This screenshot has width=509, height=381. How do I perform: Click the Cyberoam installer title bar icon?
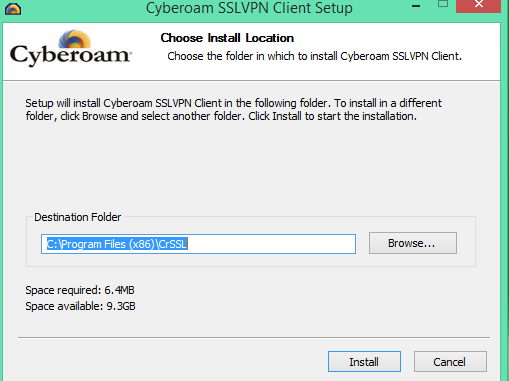pyautogui.click(x=13, y=8)
